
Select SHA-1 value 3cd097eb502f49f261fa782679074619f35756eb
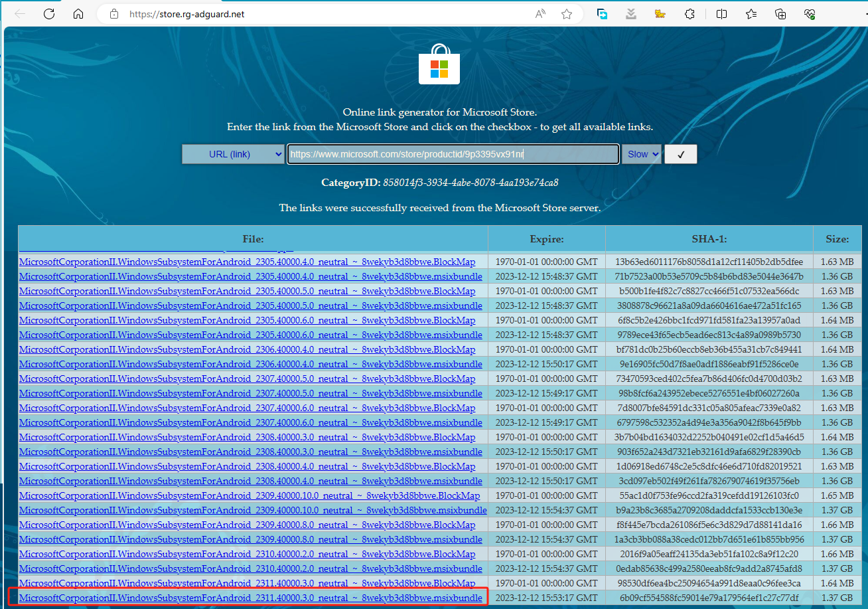(x=709, y=481)
